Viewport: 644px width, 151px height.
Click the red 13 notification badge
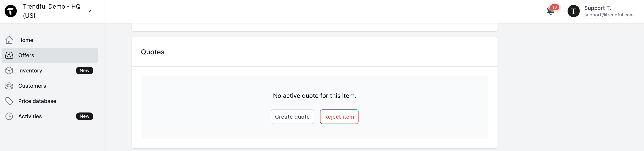pos(554,7)
